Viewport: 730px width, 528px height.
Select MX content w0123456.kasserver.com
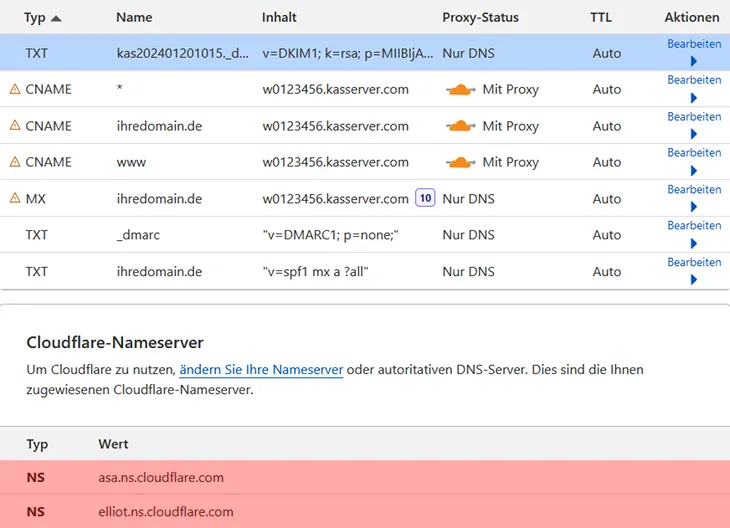[335, 199]
